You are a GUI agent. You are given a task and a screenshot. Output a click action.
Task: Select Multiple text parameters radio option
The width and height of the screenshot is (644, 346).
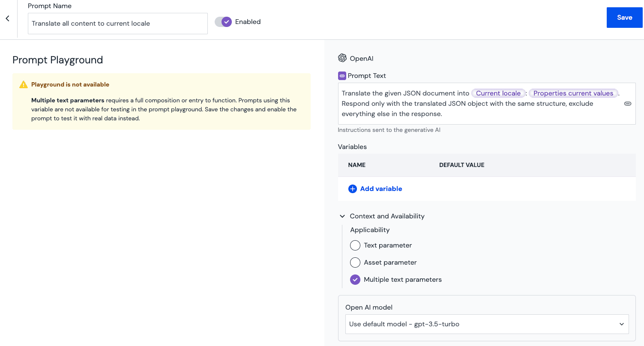click(355, 280)
